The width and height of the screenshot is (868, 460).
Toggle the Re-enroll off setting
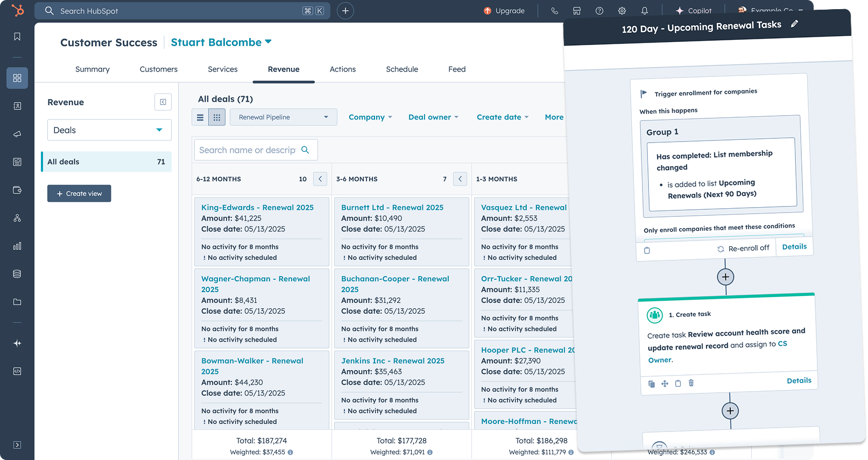tap(743, 249)
